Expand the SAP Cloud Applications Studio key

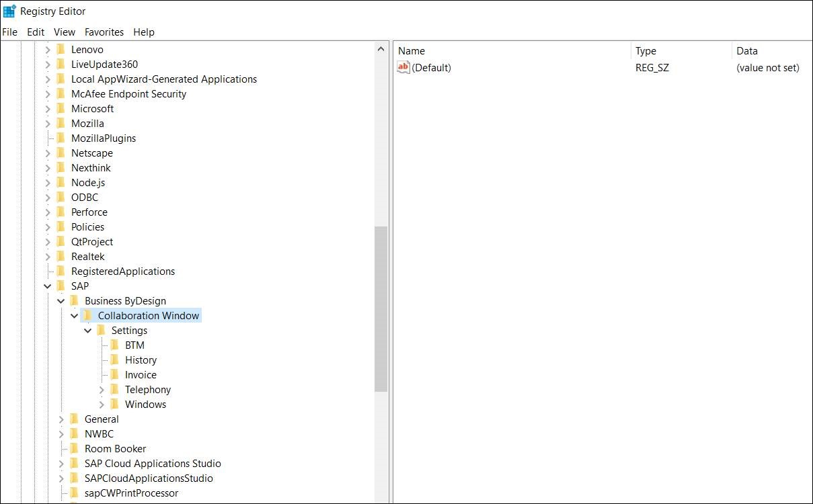pos(61,463)
